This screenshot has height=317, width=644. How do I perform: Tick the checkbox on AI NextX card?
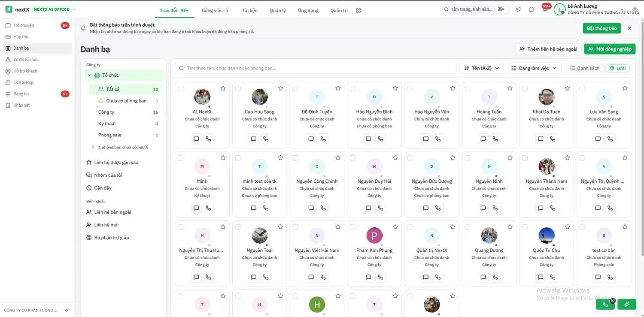tap(181, 89)
